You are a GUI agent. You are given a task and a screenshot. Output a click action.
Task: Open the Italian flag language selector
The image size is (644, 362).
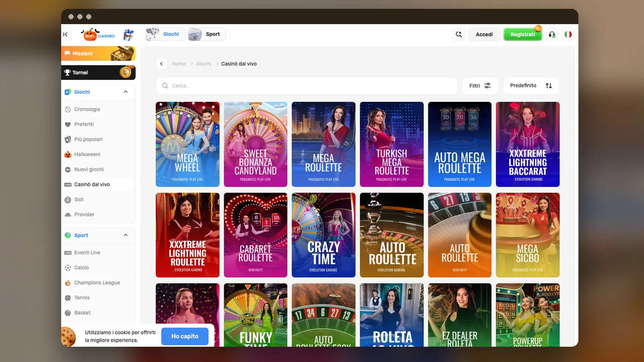[568, 35]
